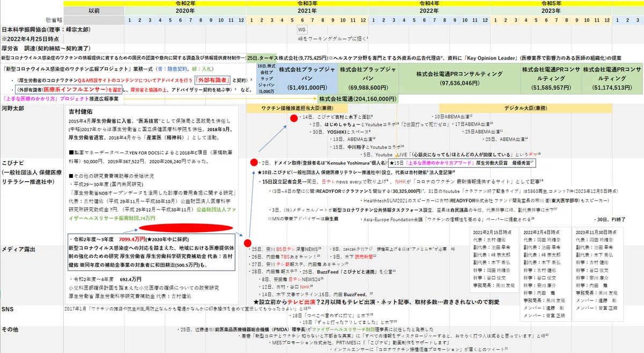Click the boxed red 外部有識者 label
Screen dimensions: 644x353
point(213,80)
